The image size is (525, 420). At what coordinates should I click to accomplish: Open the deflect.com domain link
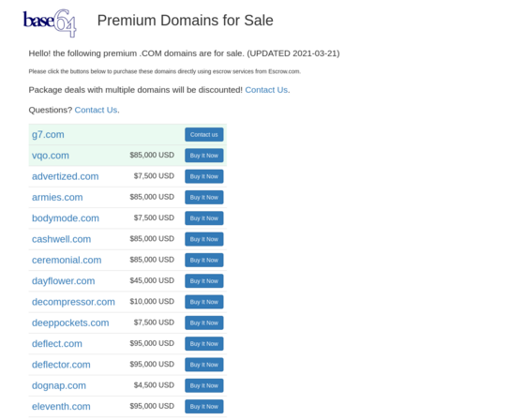click(57, 344)
